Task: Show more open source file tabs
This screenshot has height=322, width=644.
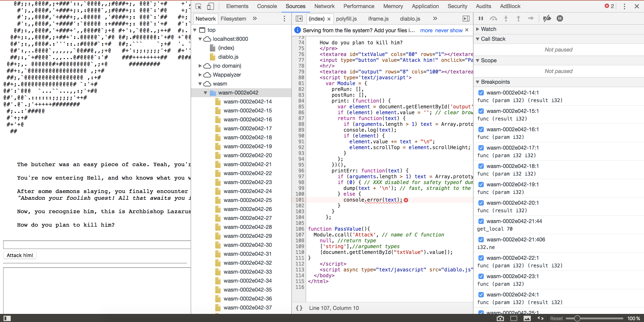Action: (x=435, y=19)
